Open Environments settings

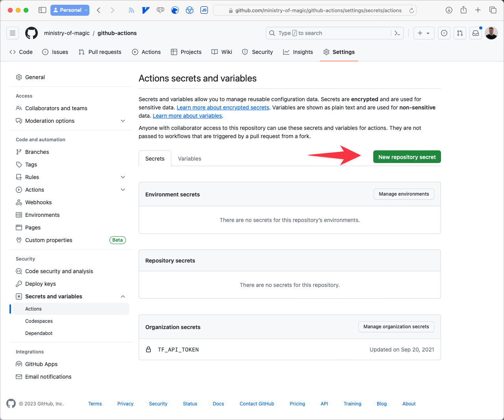pos(71,215)
